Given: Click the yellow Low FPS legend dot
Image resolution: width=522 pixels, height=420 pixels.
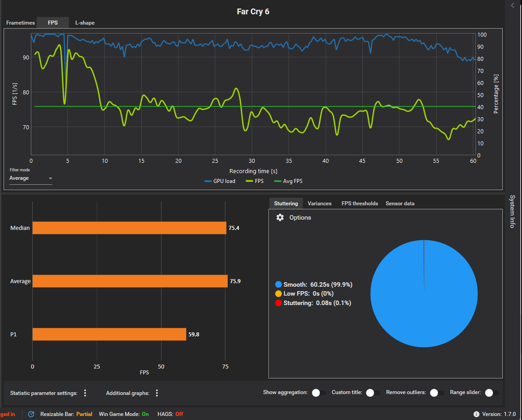Looking at the screenshot, I should [279, 293].
